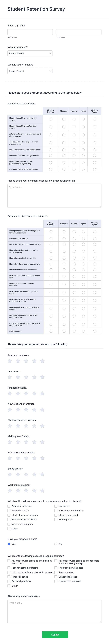Image resolution: width=109 pixels, height=644 pixels.
Task: Give Student success courses two stars
Action: 18,426
